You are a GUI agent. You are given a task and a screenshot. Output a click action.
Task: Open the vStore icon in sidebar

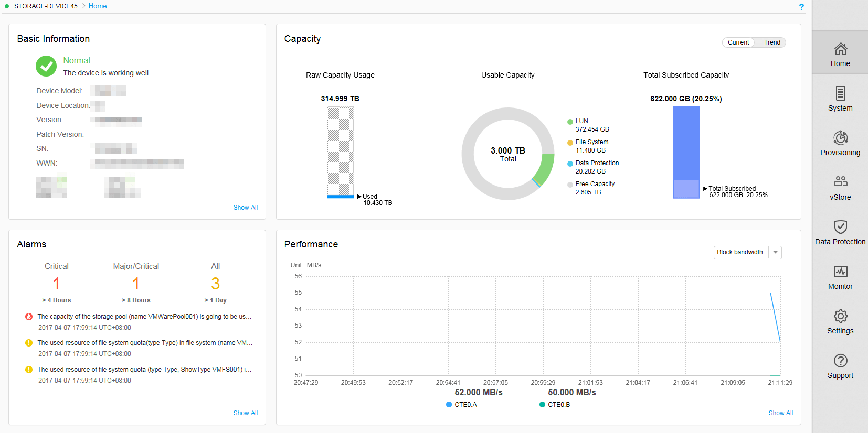[x=840, y=181]
